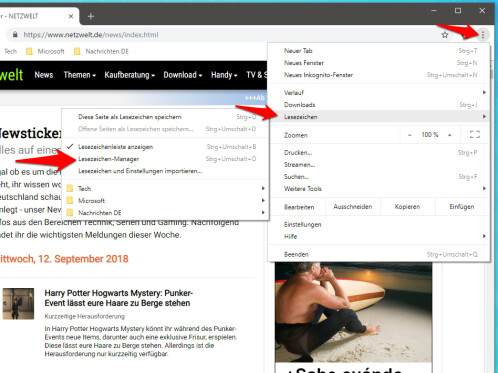Click Kopieren in the edit row
Viewport: 498px width, 373px height.
pos(407,207)
